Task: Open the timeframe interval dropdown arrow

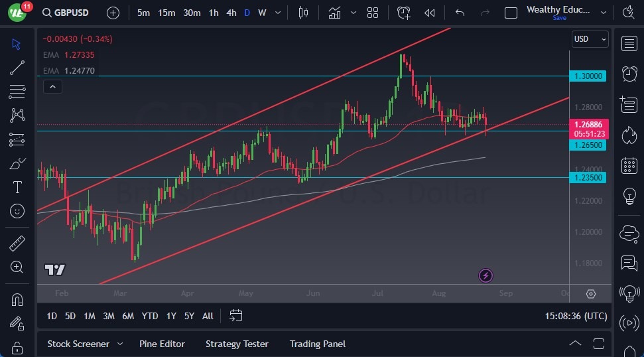Action: (277, 13)
